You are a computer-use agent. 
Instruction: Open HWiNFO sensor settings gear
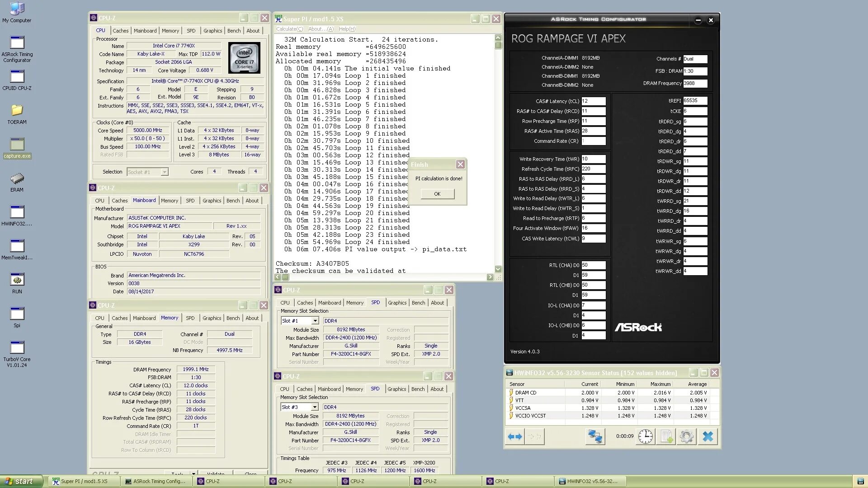686,436
